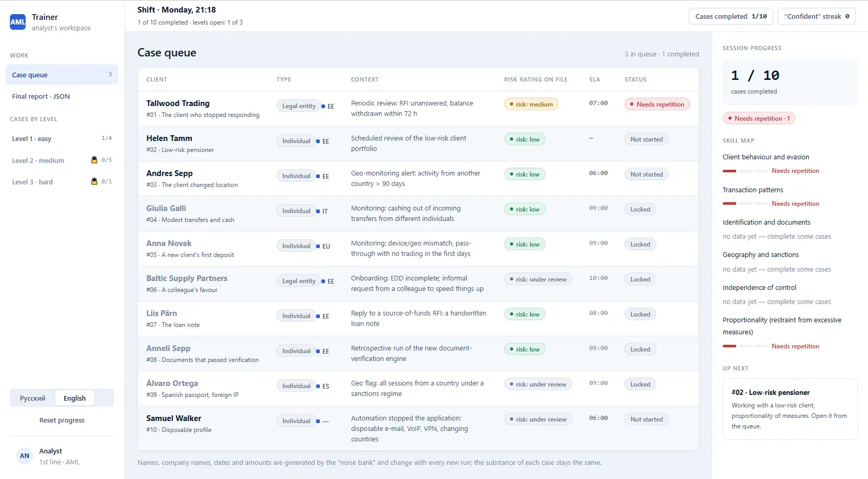Open the Helen Tamm case
Image resolution: width=868 pixels, height=479 pixels.
click(418, 144)
